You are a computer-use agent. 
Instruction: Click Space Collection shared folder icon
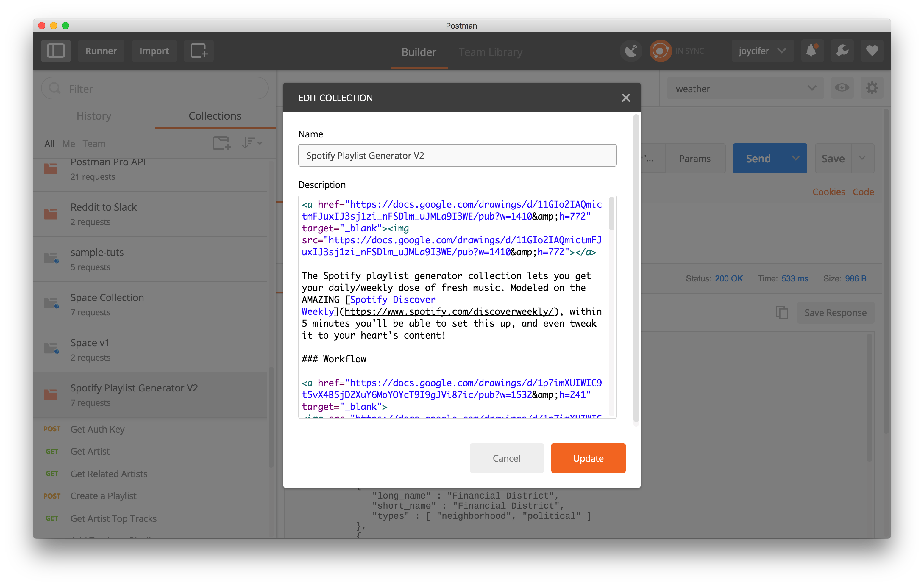tap(51, 303)
